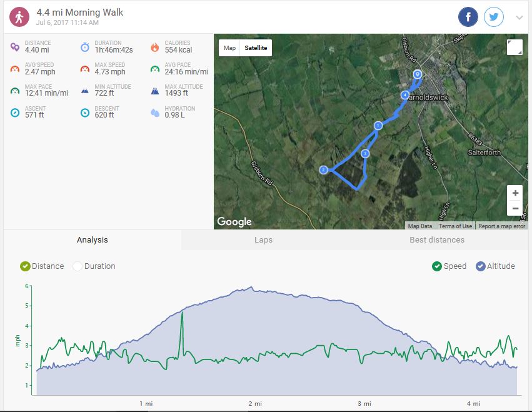Screen dimensions: 532x412
Task: Open the Analysis tab
Action: [93, 240]
